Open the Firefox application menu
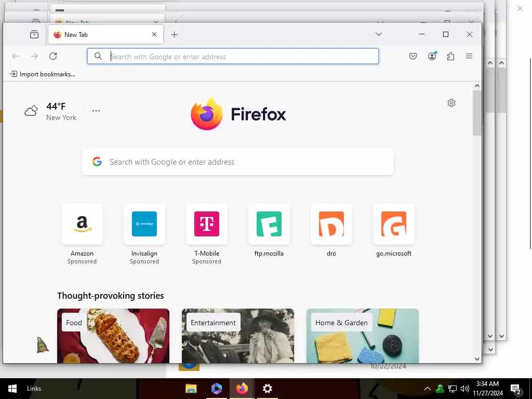Screen dimensions: 532x399 click(x=469, y=56)
